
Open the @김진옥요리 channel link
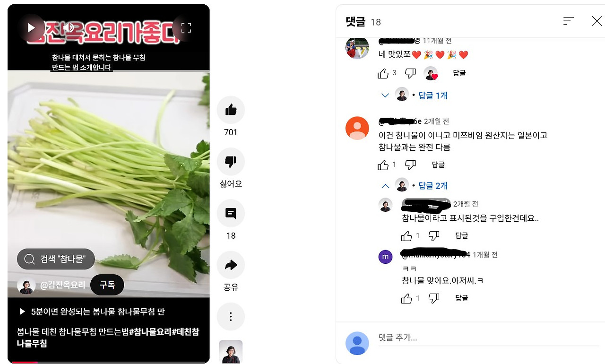[62, 285]
